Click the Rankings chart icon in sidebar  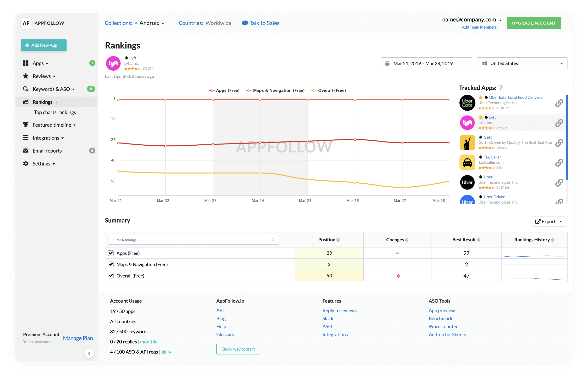(x=26, y=102)
